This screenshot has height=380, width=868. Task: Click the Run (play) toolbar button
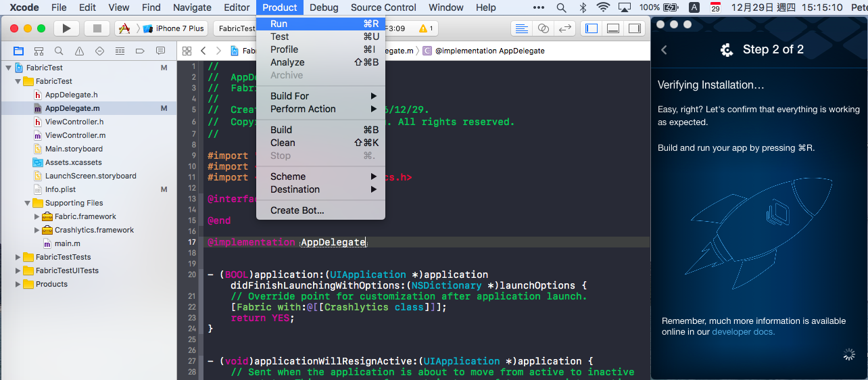(x=66, y=28)
